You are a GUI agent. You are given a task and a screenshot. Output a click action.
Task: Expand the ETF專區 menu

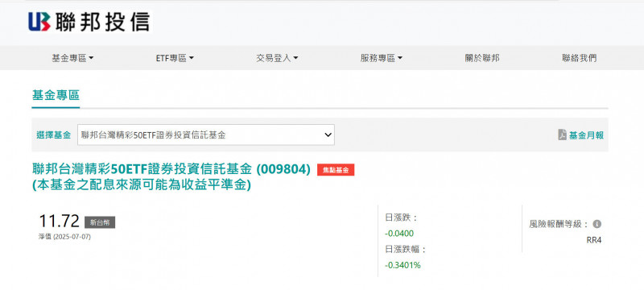click(175, 58)
